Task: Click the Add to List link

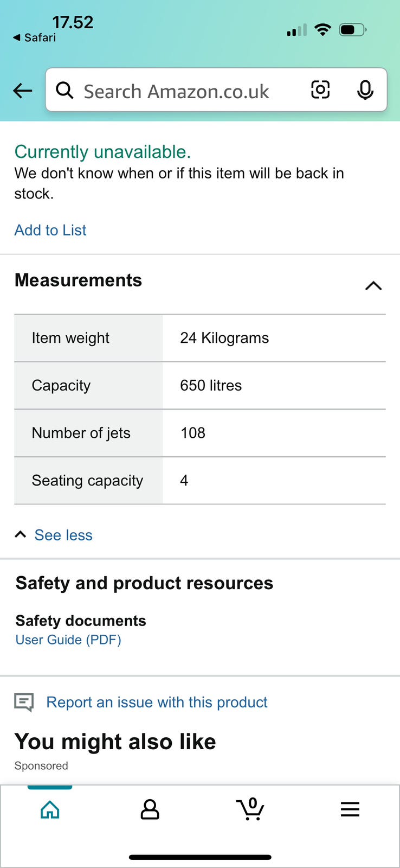Action: [50, 230]
